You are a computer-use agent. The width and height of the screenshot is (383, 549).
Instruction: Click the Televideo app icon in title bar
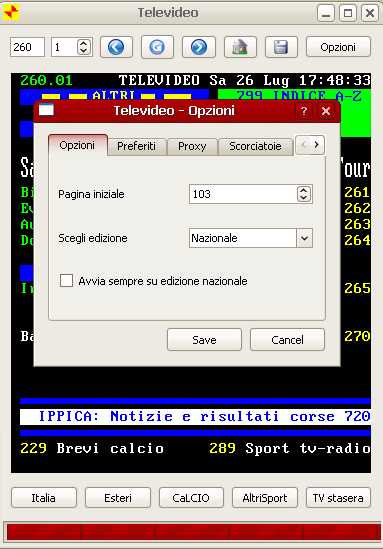[x=11, y=13]
